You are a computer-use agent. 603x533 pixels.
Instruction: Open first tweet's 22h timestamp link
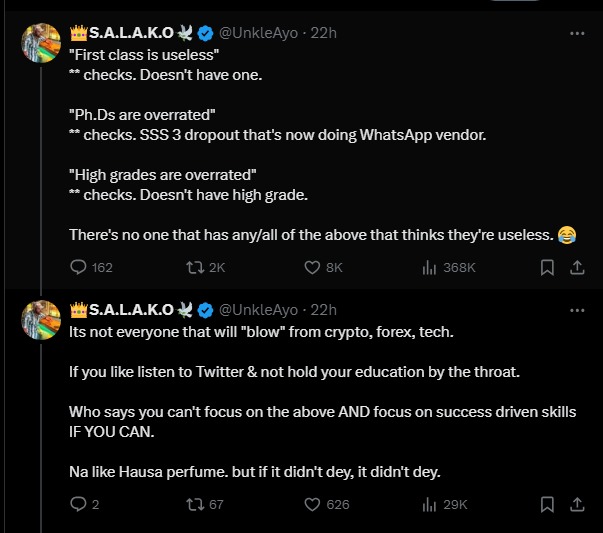point(324,33)
